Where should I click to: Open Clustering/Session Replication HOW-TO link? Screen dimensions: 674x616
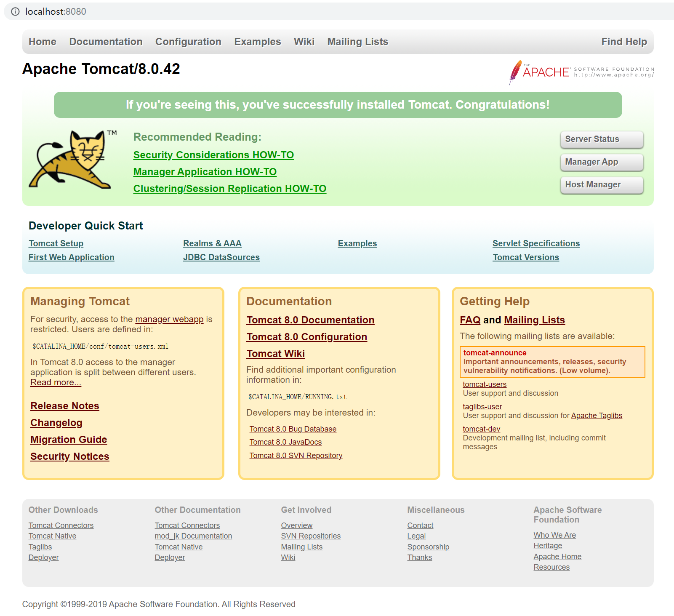click(x=230, y=189)
